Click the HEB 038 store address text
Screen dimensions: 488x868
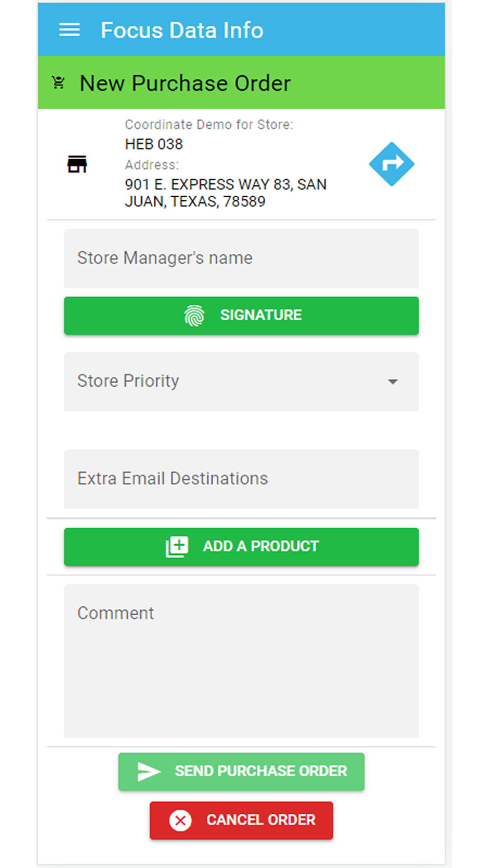click(x=226, y=193)
